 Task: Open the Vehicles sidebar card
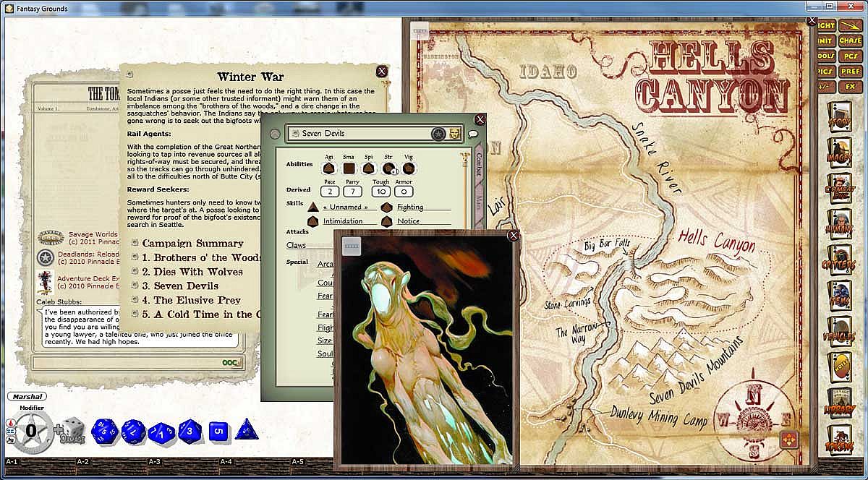pos(839,332)
